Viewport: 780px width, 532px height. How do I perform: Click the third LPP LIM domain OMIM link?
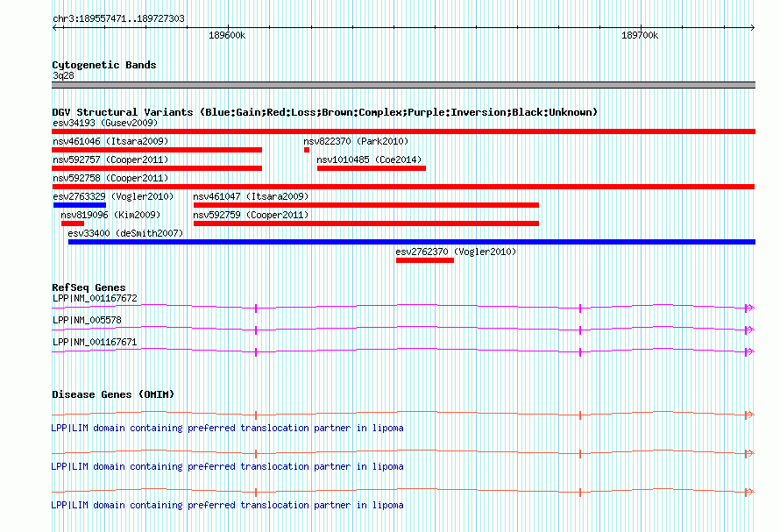click(227, 505)
